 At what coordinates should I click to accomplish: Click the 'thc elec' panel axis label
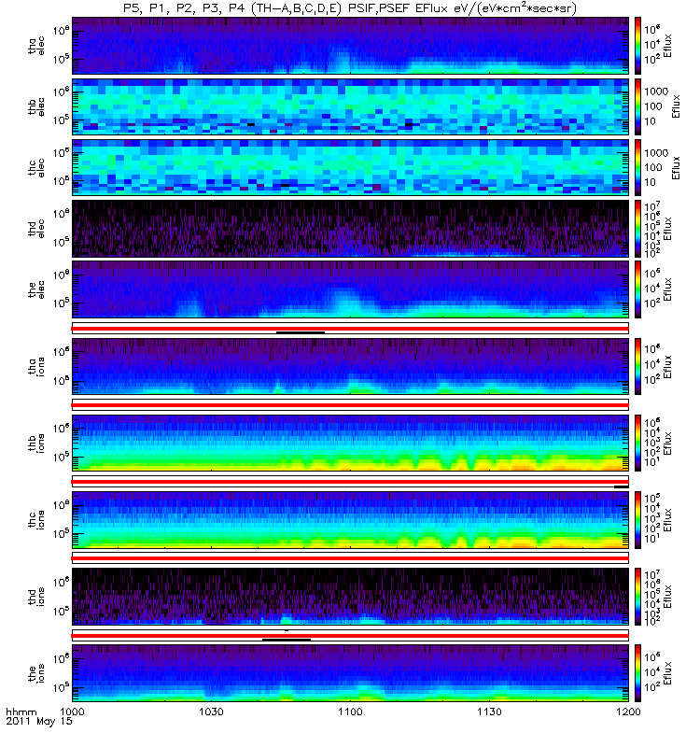36,168
